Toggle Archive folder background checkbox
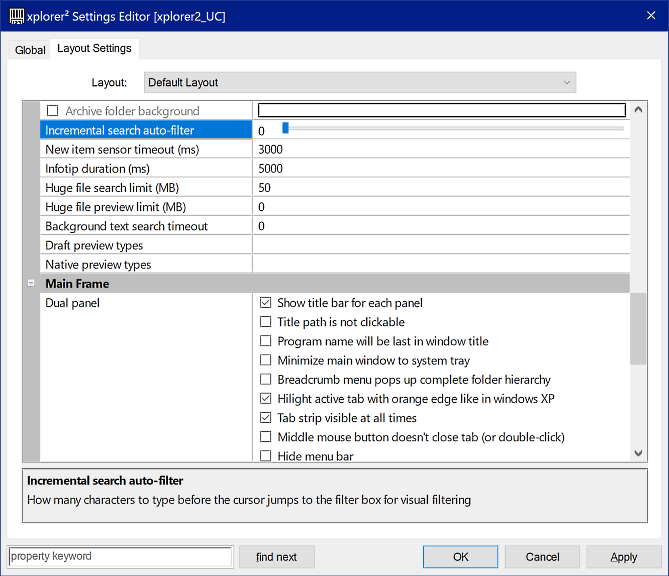This screenshot has width=669, height=576. coord(52,111)
